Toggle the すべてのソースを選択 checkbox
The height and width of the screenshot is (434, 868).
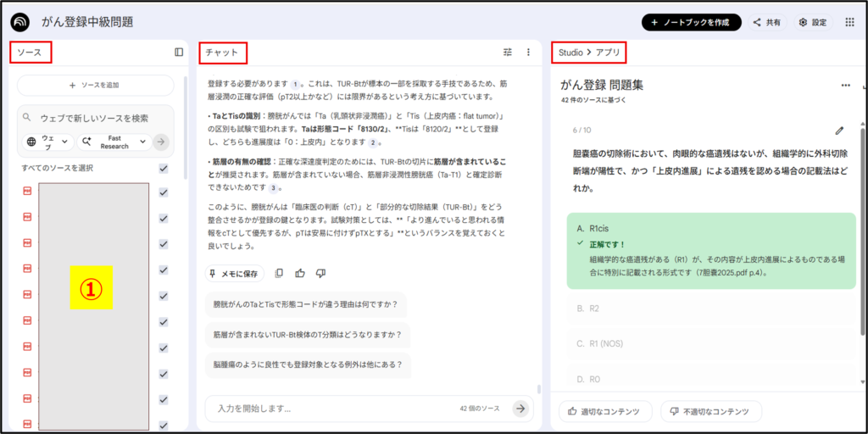164,169
